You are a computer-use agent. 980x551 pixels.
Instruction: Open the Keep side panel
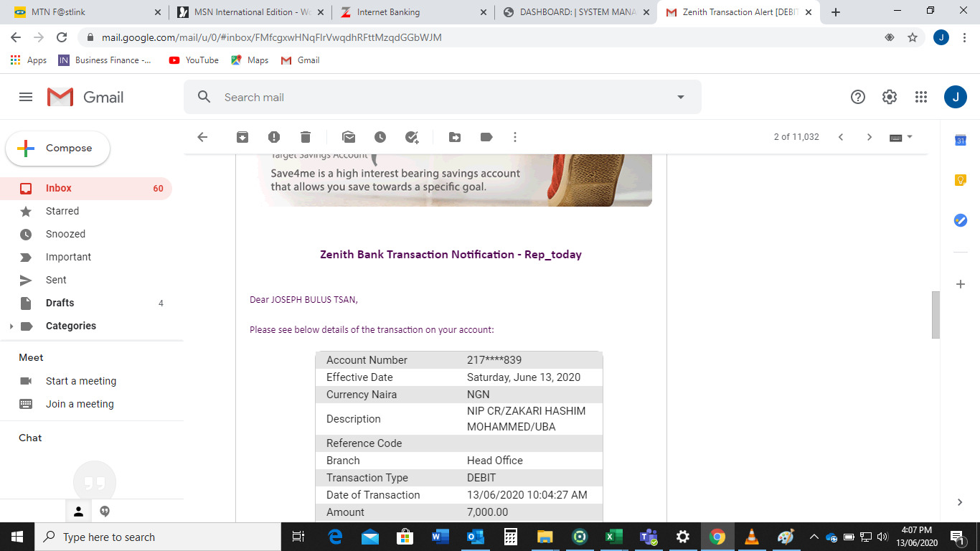tap(961, 181)
